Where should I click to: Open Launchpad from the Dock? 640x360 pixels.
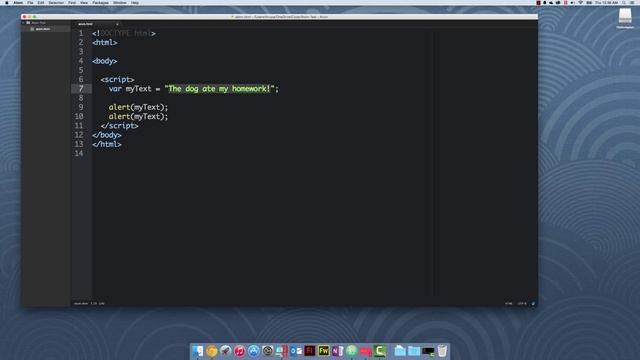(225, 351)
